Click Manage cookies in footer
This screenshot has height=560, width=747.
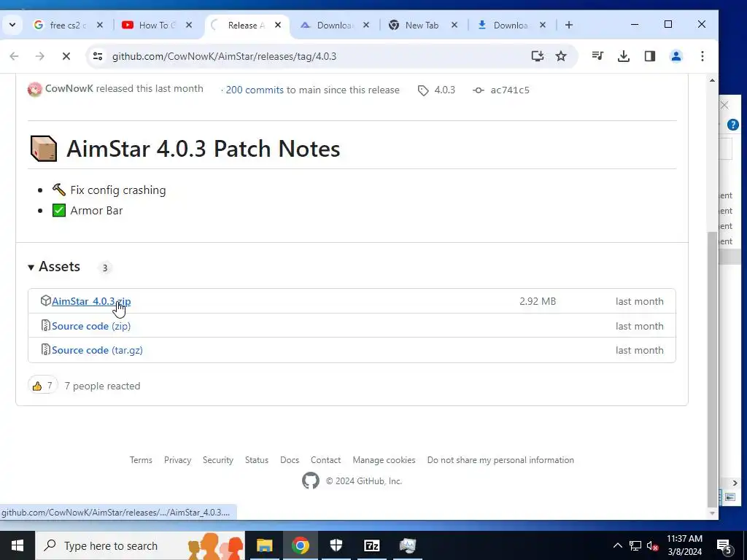click(x=384, y=460)
